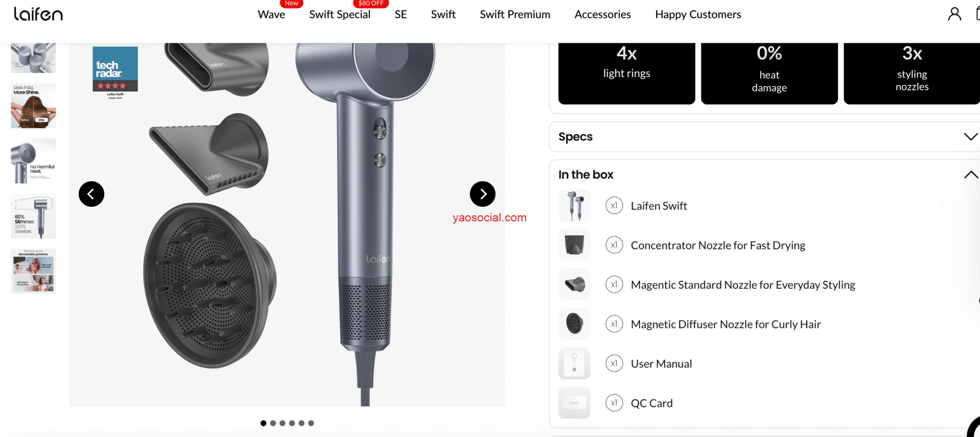
Task: Select the second carousel dot
Action: pyautogui.click(x=273, y=423)
